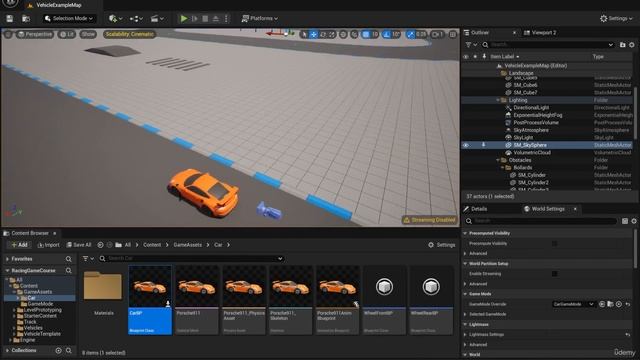The height and width of the screenshot is (360, 640).
Task: Change the Perspective view mode
Action: [35, 34]
